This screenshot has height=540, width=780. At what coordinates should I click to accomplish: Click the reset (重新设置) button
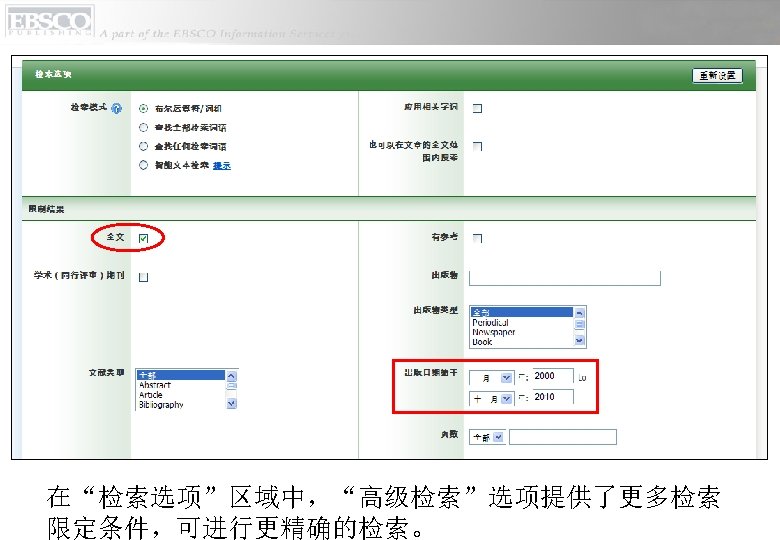click(717, 76)
